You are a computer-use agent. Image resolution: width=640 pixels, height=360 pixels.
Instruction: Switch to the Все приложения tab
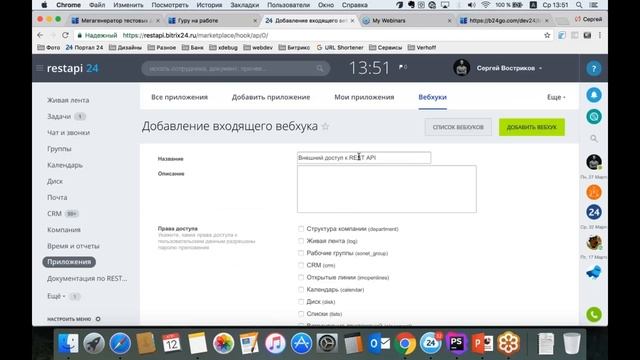pos(180,97)
